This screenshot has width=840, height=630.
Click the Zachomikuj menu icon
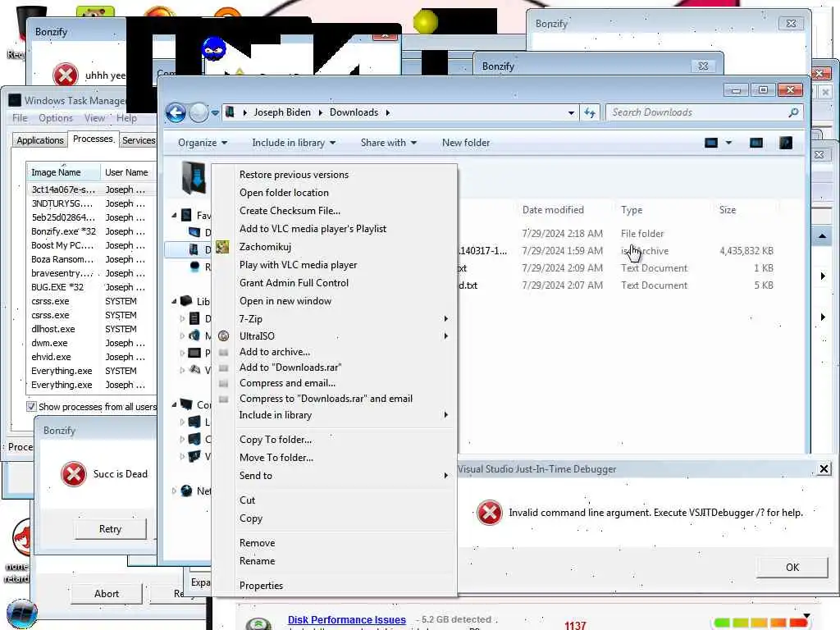click(222, 246)
